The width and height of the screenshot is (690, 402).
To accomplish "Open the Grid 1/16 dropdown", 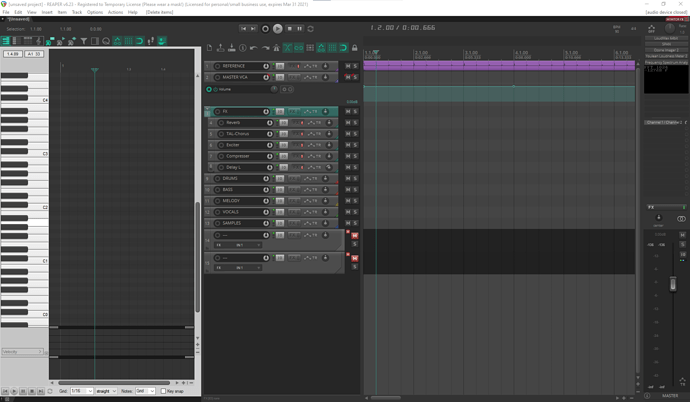I will coord(81,391).
